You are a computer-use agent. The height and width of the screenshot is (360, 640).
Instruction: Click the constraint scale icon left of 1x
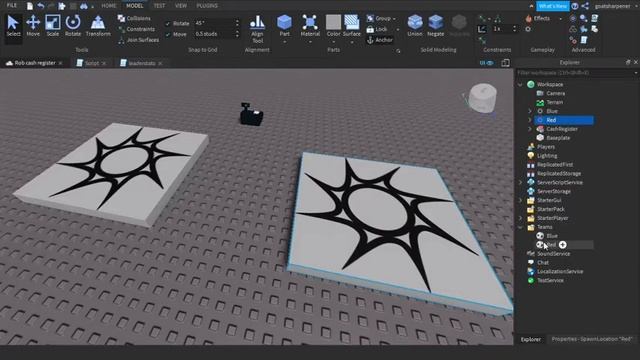482,29
